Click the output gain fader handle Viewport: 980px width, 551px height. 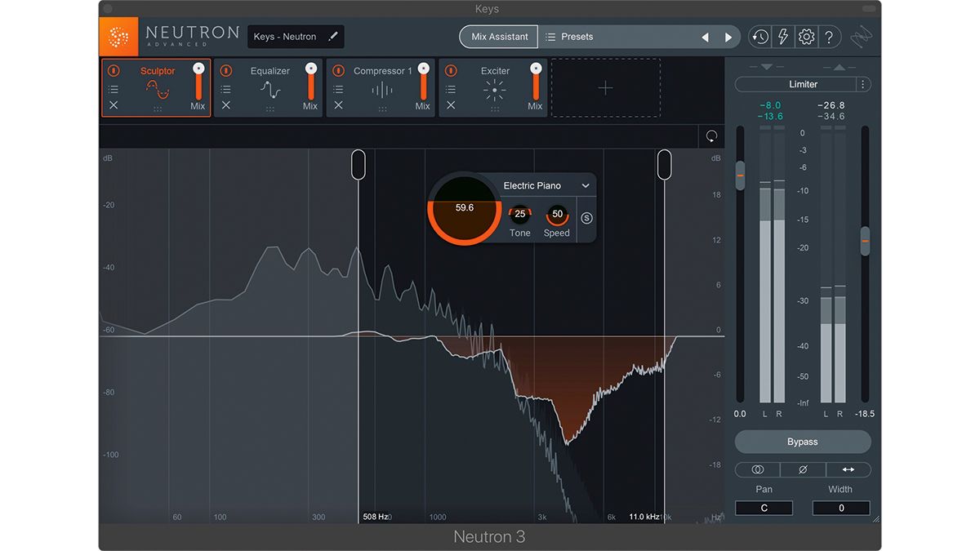tap(865, 241)
